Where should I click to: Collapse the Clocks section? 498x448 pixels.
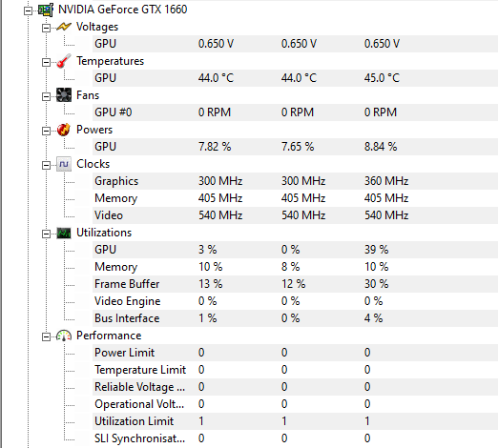pos(46,165)
